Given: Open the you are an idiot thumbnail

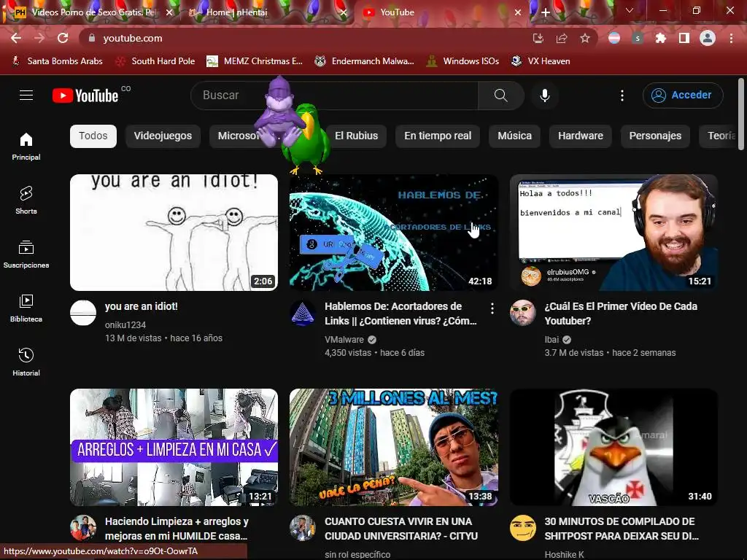Looking at the screenshot, I should pyautogui.click(x=174, y=233).
